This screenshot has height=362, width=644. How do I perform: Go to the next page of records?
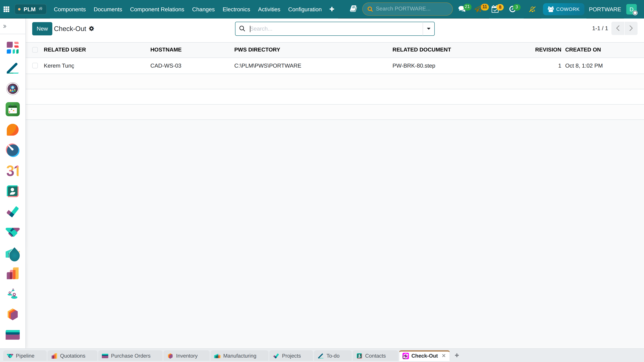click(631, 29)
